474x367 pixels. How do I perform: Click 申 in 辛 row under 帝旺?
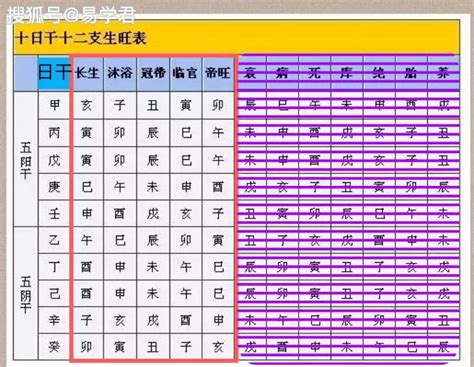click(x=218, y=320)
